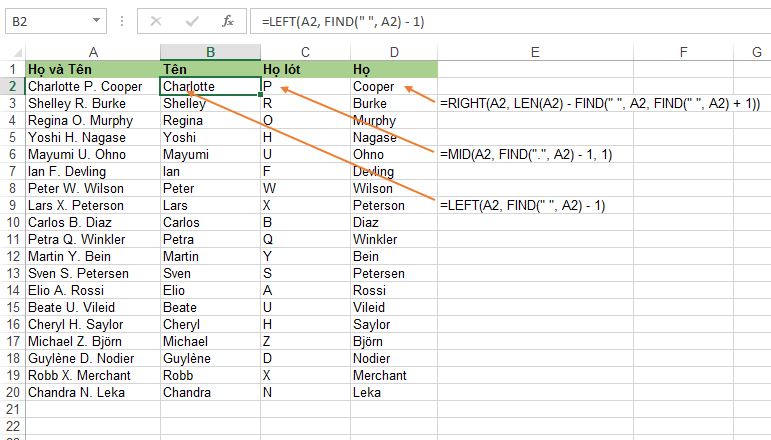The height and width of the screenshot is (440, 771).
Task: Expand the Name Box dropdown arrow
Action: tap(96, 21)
